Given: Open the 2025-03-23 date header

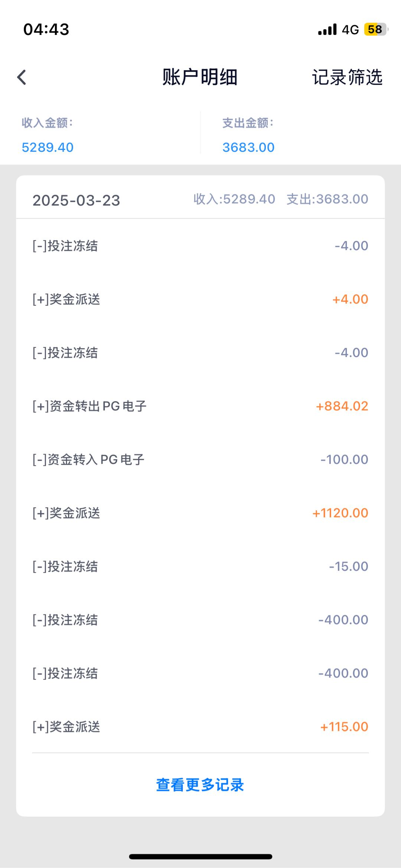Looking at the screenshot, I should point(76,200).
